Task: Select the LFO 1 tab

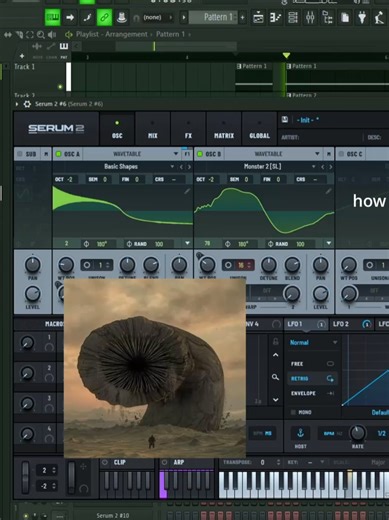Action: tap(306, 324)
